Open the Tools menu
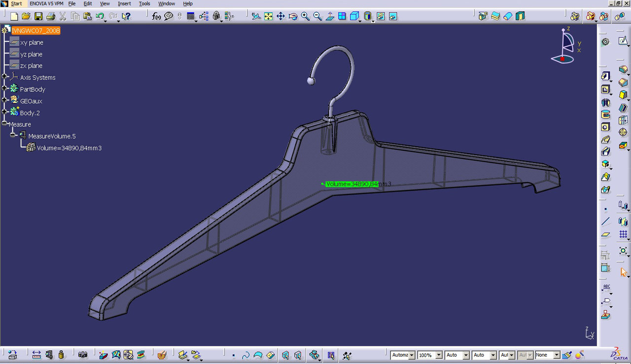This screenshot has width=631, height=364. click(144, 3)
